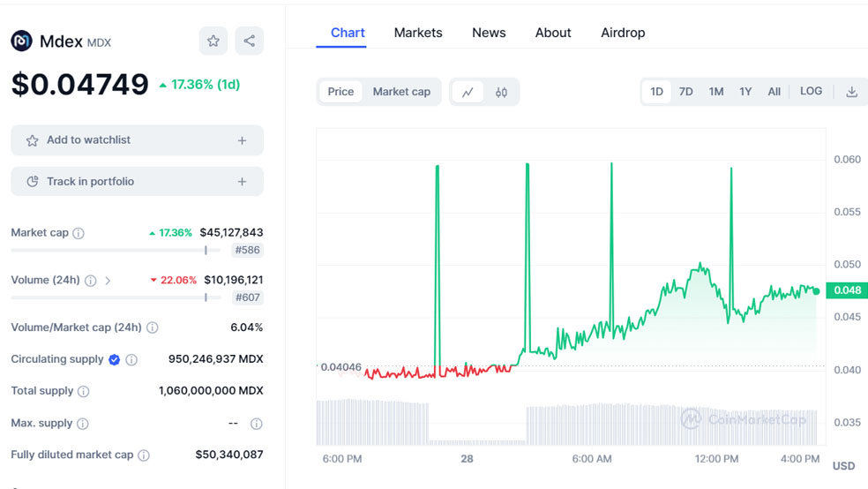Click the green endpoint dot on price line
The height and width of the screenshot is (489, 868).
pyautogui.click(x=817, y=291)
